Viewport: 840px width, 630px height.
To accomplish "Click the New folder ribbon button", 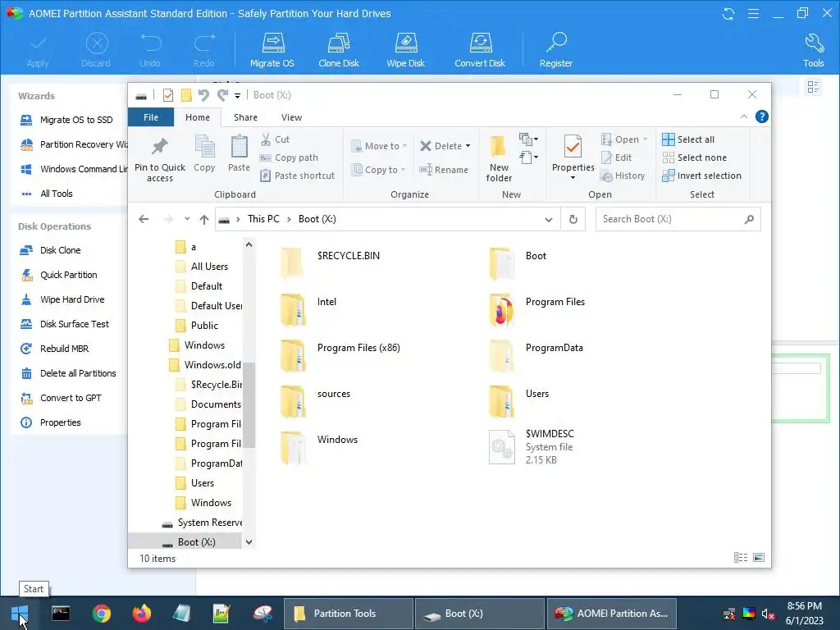I will pyautogui.click(x=499, y=158).
